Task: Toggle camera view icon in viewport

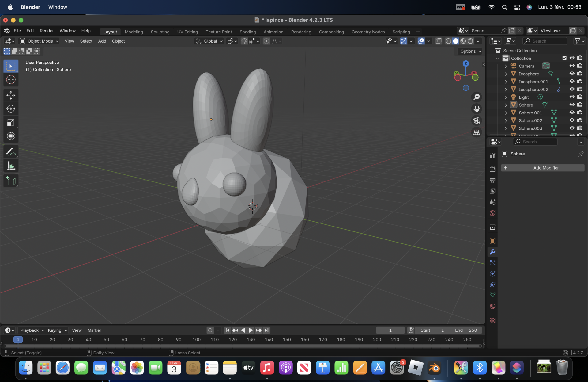Action: pyautogui.click(x=477, y=120)
